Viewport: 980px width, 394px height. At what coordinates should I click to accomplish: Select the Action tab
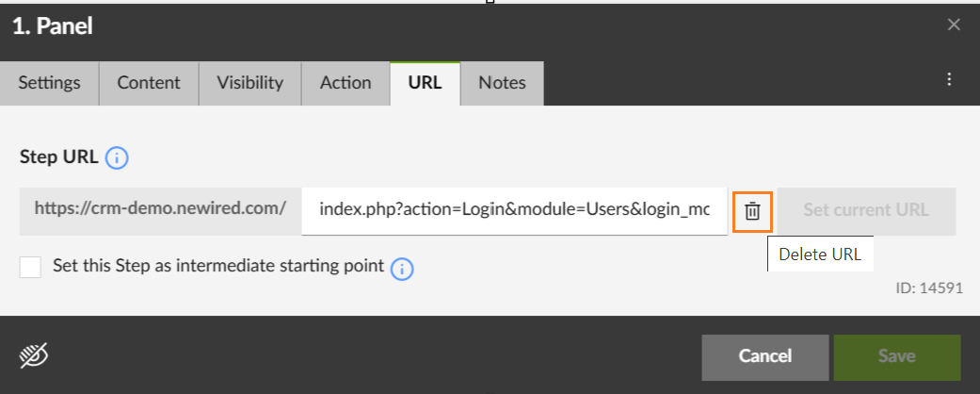345,83
